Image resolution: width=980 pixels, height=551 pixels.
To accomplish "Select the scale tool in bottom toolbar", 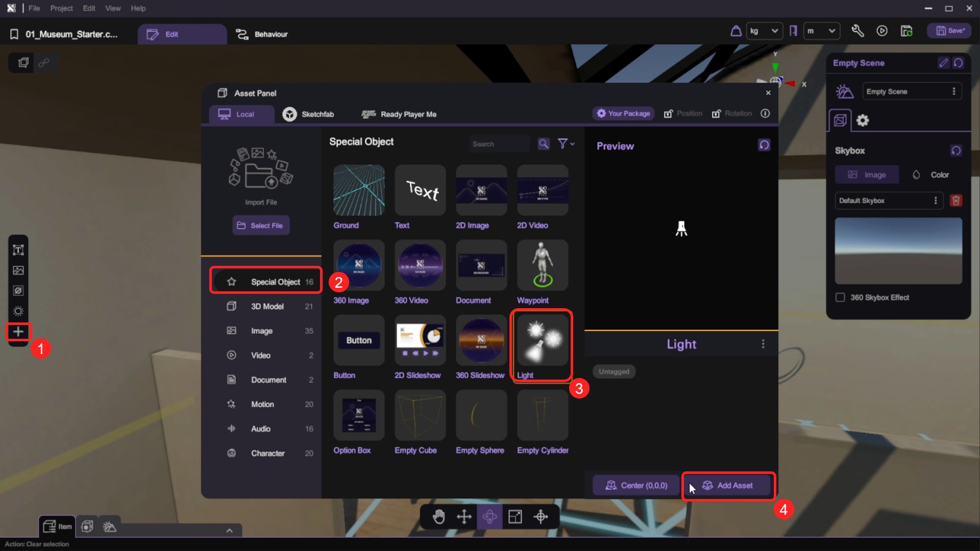I will click(515, 517).
